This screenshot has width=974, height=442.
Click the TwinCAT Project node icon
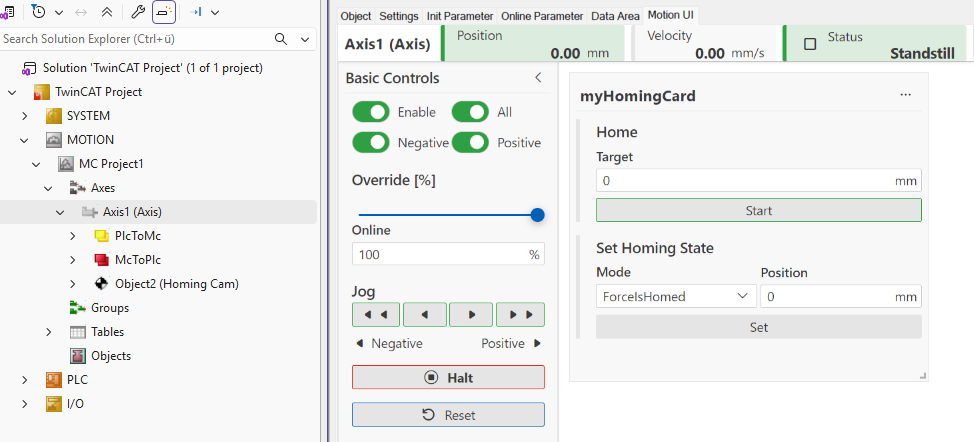click(42, 92)
